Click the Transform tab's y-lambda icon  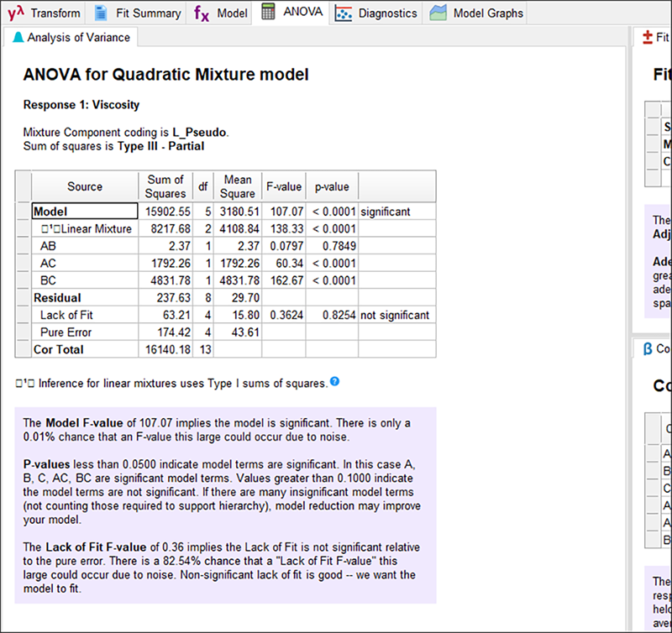tap(14, 13)
